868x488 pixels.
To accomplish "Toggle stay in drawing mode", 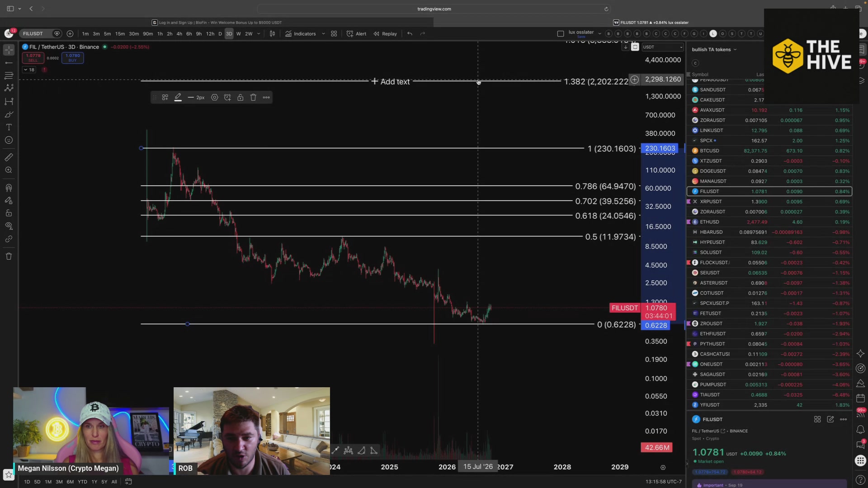I will tap(9, 200).
